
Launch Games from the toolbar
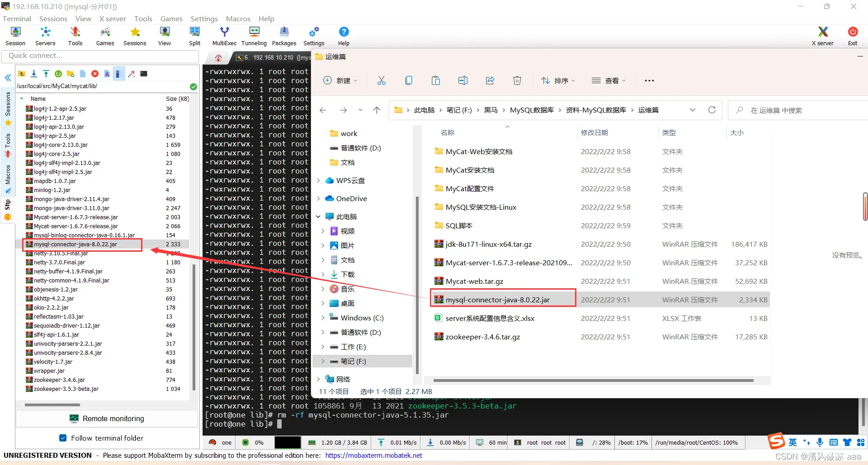point(105,36)
